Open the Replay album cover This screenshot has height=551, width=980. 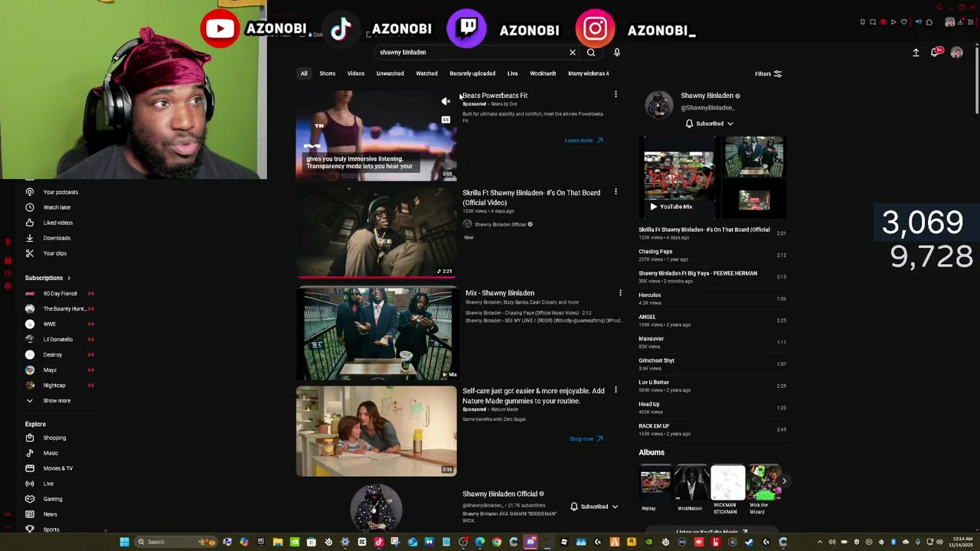(x=655, y=482)
